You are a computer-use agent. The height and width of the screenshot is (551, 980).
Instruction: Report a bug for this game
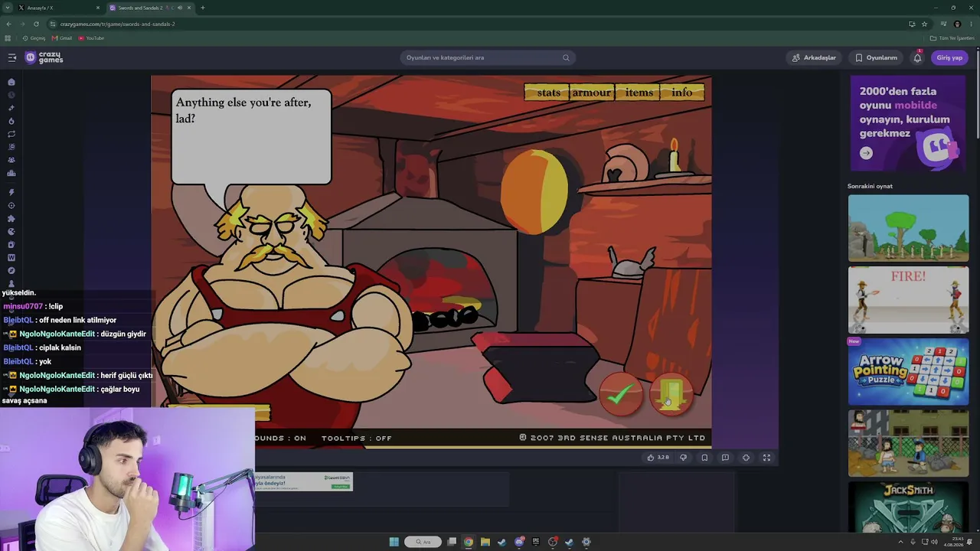(725, 458)
